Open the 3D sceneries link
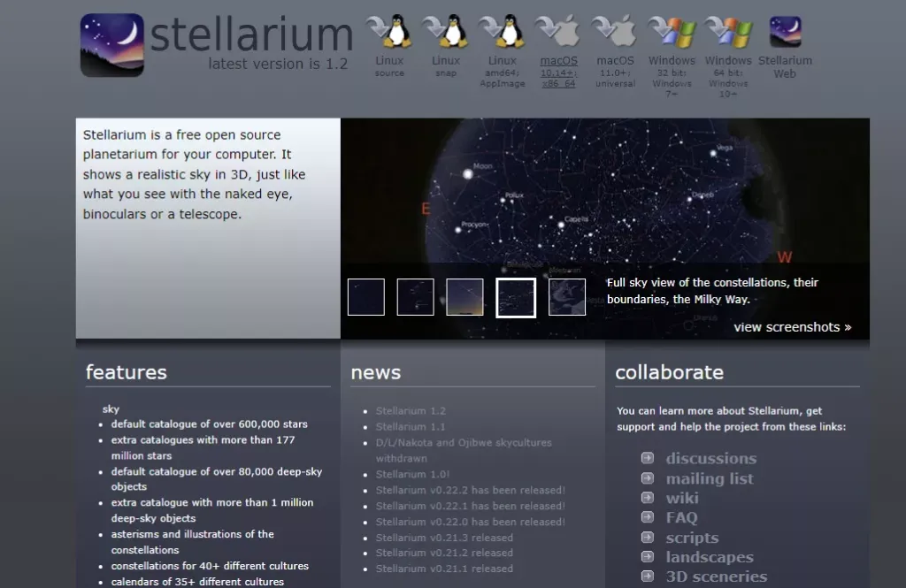 click(717, 577)
